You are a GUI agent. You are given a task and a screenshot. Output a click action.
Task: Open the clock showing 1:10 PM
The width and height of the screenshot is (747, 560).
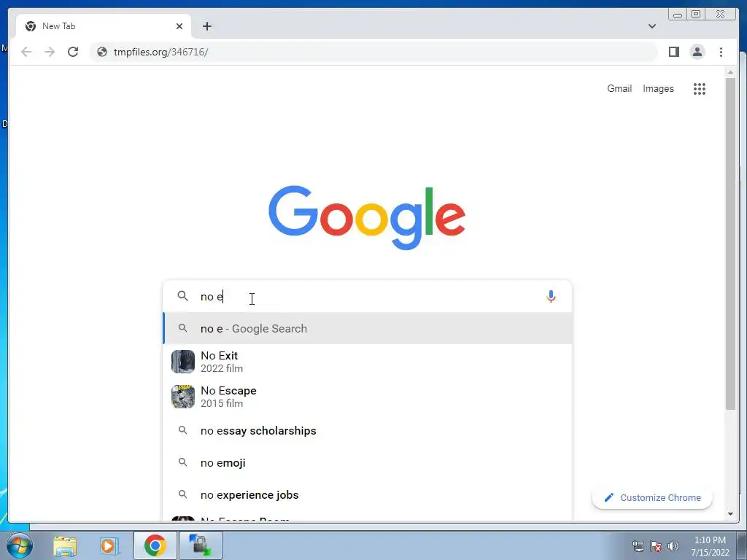[710, 546]
